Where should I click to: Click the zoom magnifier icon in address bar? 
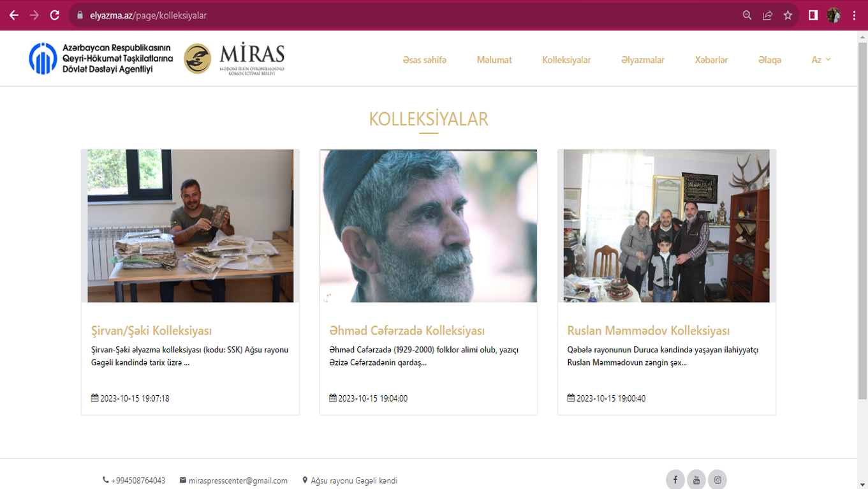(747, 15)
